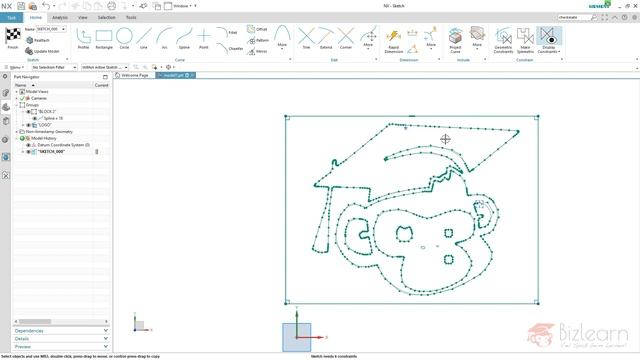Toggle Display Constraints on or off
This screenshot has height=360, width=640.
click(549, 41)
